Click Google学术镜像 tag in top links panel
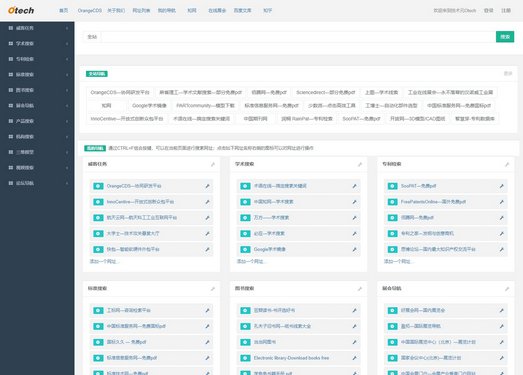The height and width of the screenshot is (375, 523). point(149,105)
